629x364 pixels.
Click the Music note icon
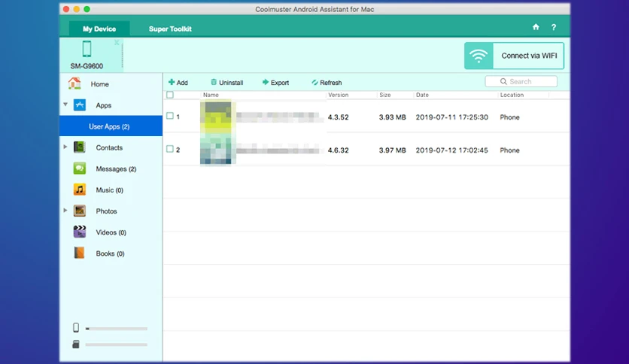point(80,190)
